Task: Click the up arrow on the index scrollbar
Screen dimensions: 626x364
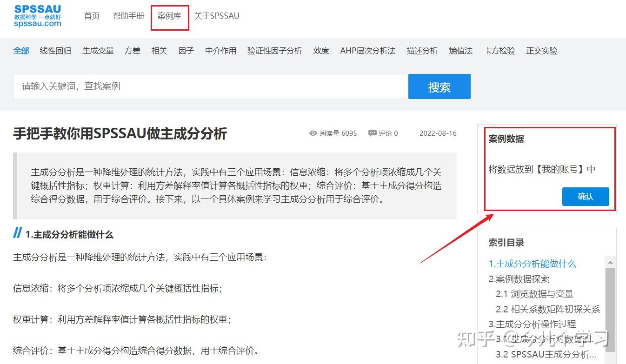Action: tap(610, 262)
